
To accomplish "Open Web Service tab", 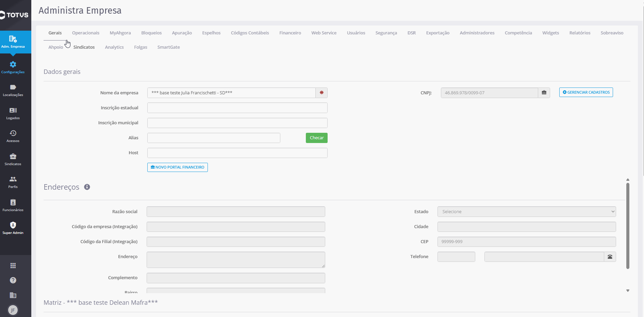I will click(324, 33).
